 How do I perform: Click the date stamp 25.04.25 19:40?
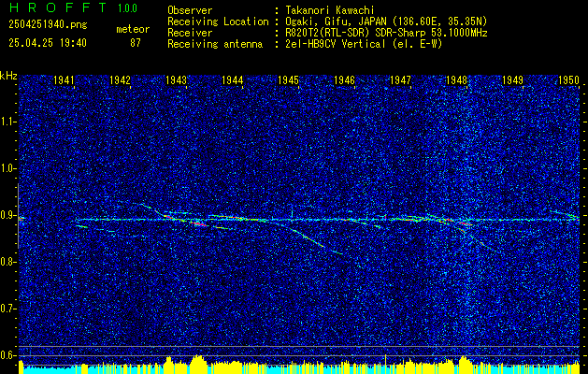click(x=48, y=43)
